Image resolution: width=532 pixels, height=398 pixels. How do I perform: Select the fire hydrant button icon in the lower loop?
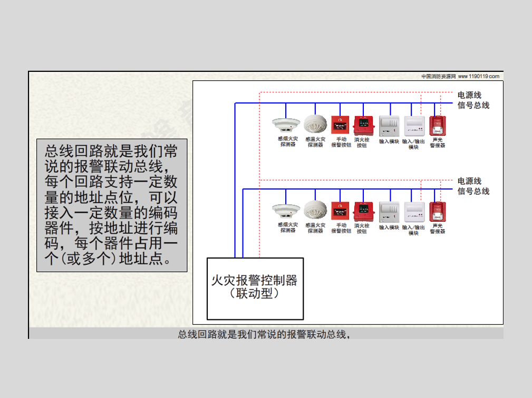(363, 212)
